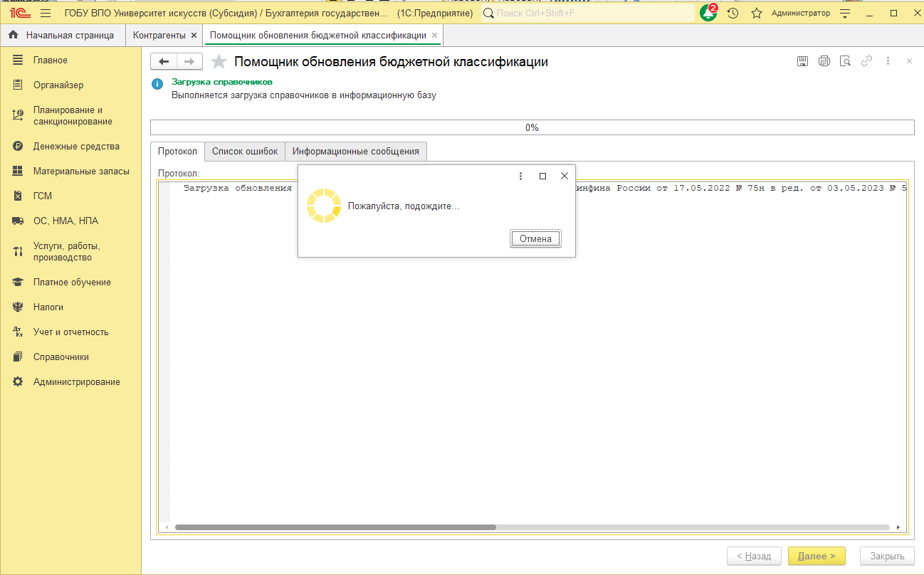
Task: Open Услуги, работы, производство section
Action: tap(70, 252)
